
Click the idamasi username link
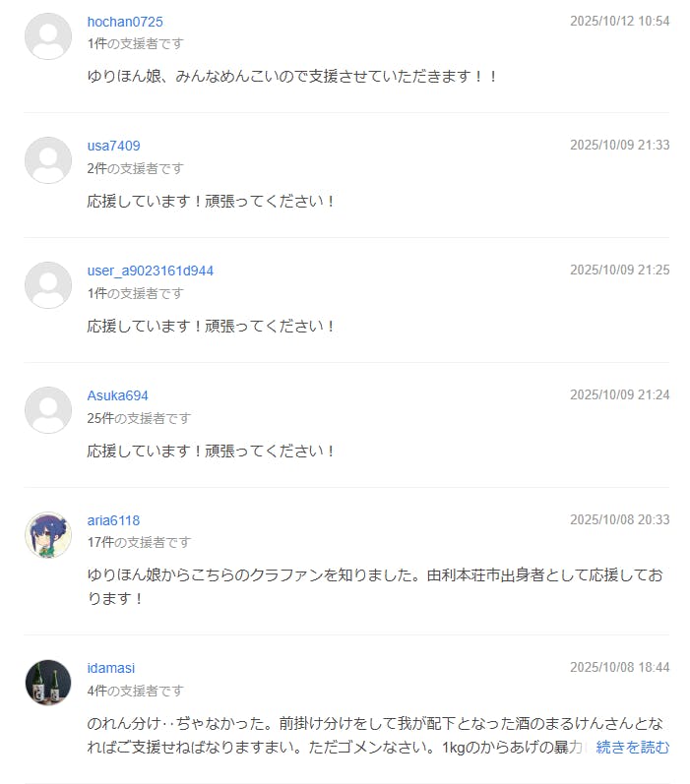(x=110, y=668)
